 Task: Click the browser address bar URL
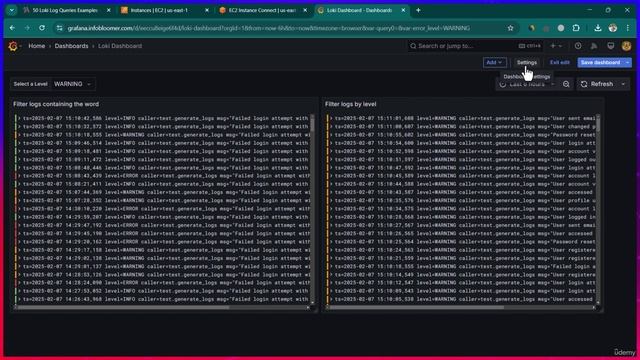pos(269,28)
